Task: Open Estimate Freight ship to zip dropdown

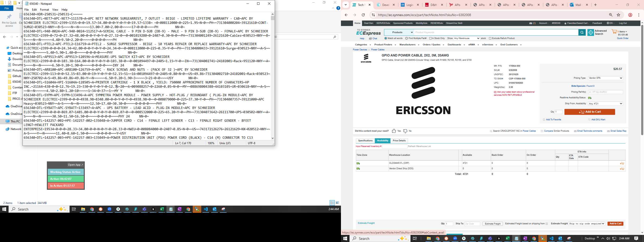Action: [x=587, y=224]
